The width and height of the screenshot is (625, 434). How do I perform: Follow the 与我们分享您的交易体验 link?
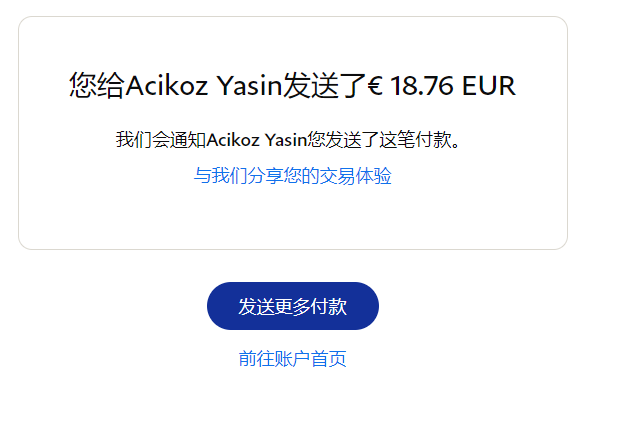293,176
